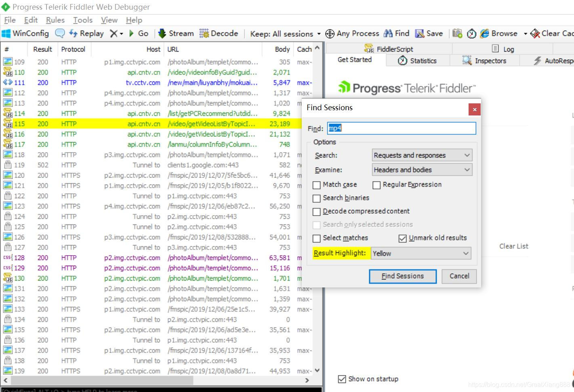Image resolution: width=574 pixels, height=392 pixels.
Task: Open Result Highlight color dropdown
Action: point(421,254)
